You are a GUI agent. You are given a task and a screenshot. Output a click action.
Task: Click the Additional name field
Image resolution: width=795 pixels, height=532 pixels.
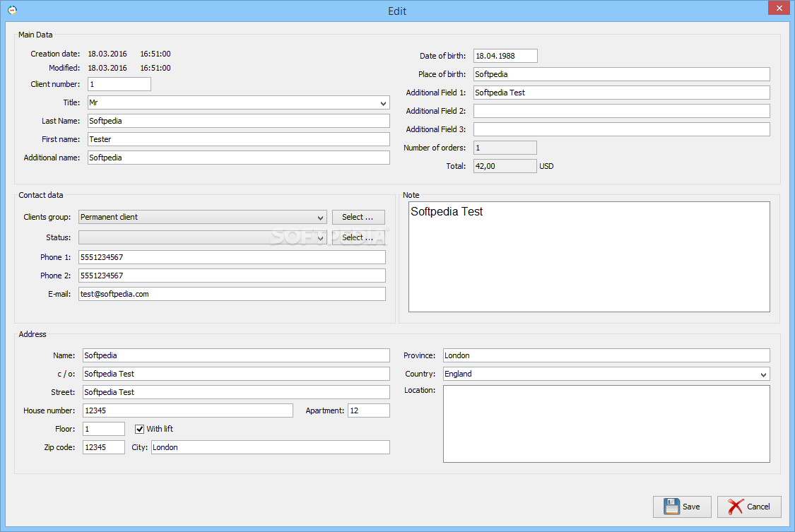(239, 158)
